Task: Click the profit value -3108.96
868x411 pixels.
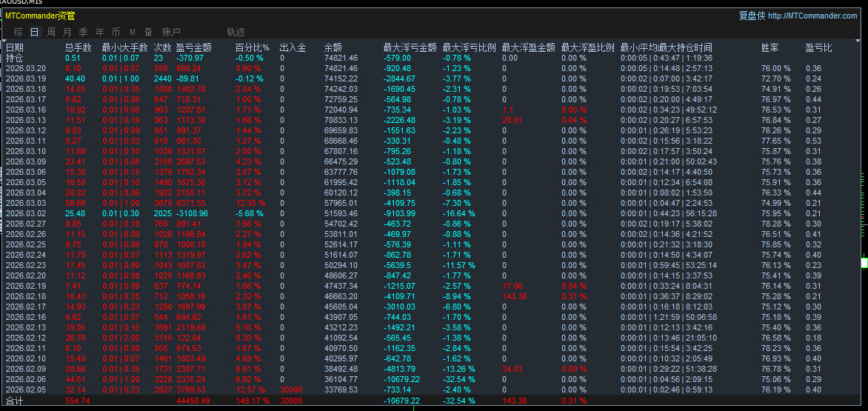Action: 192,213
